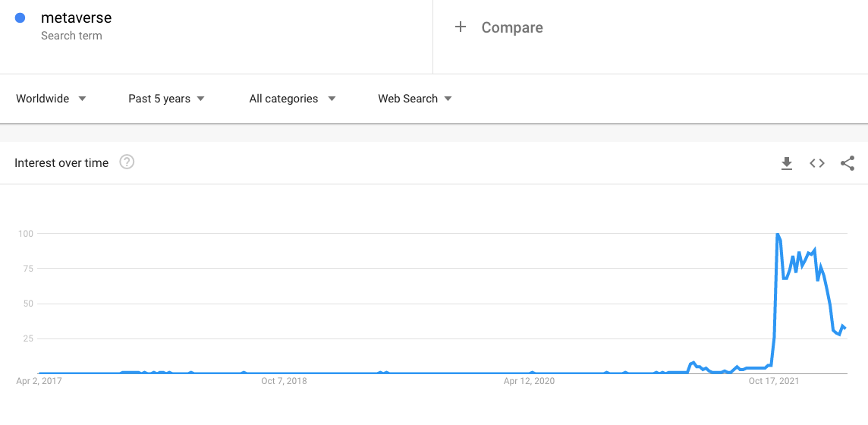Download the interest over time data
The width and height of the screenshot is (868, 425).
(787, 163)
